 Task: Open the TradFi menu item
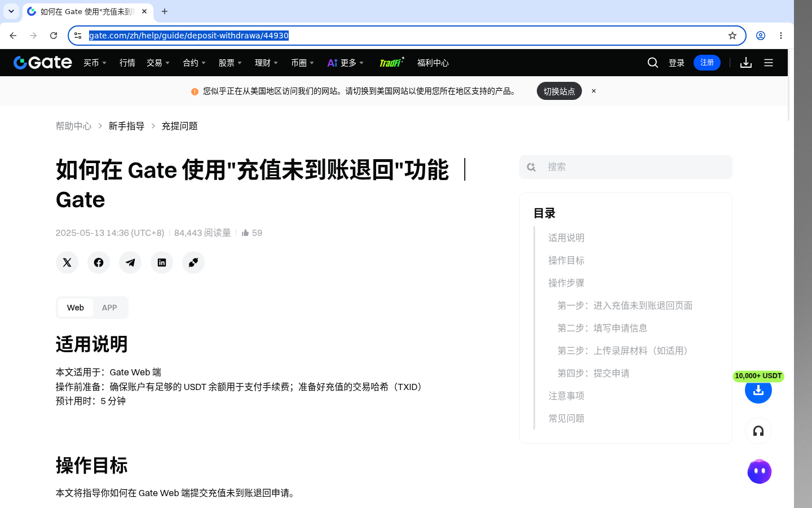[x=391, y=62]
